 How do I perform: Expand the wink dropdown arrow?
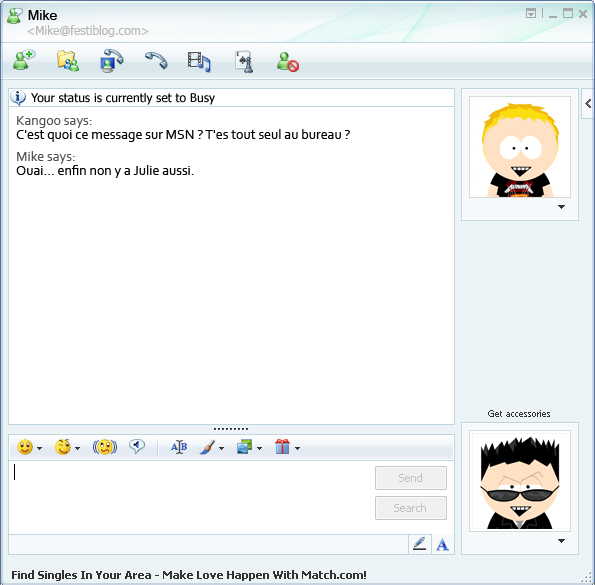click(77, 448)
